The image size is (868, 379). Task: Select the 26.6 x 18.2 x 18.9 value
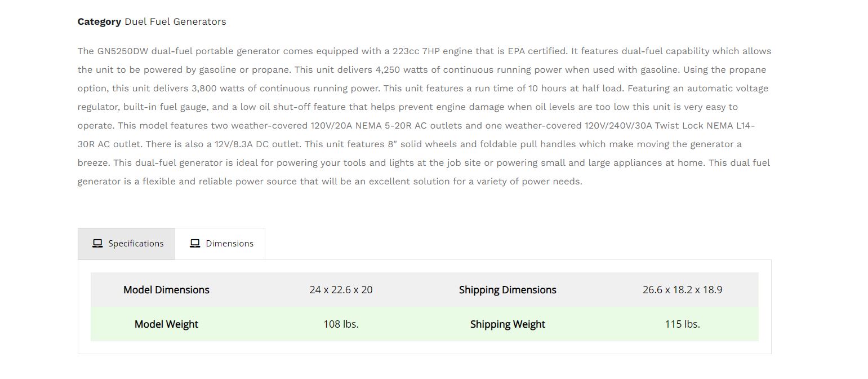[x=683, y=290]
